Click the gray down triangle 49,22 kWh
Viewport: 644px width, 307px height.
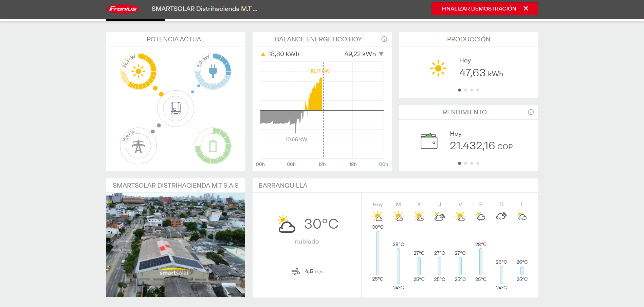381,54
